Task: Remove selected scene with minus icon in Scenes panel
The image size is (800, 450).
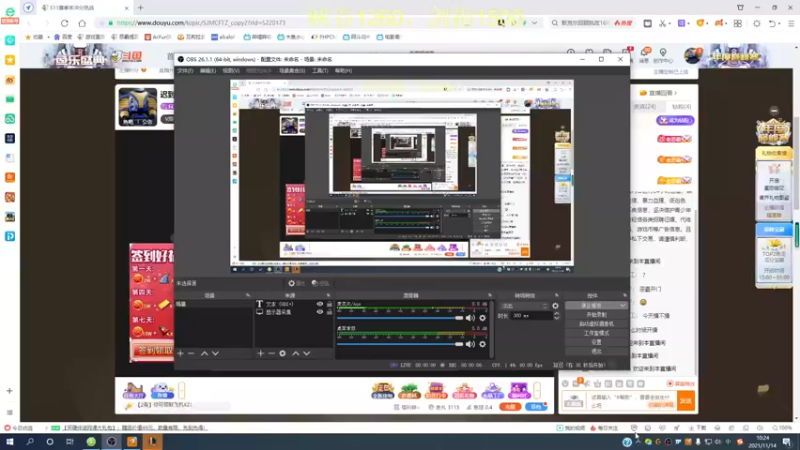Action: point(191,353)
